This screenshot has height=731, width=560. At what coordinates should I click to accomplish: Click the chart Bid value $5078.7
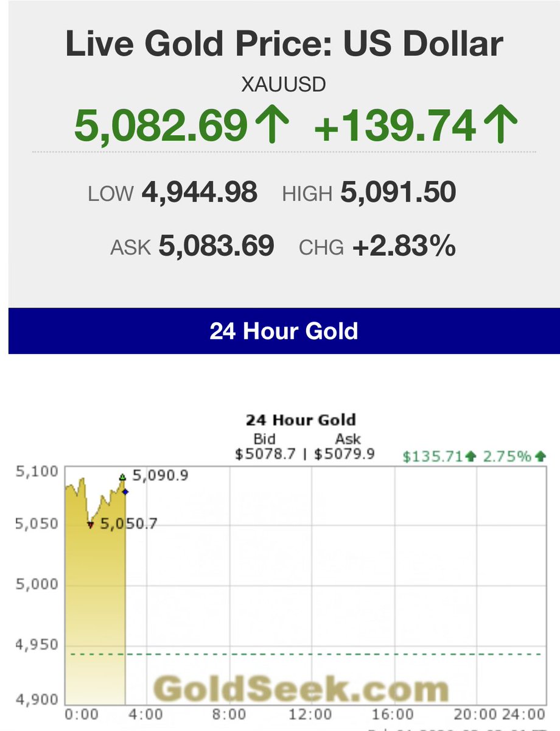click(265, 454)
